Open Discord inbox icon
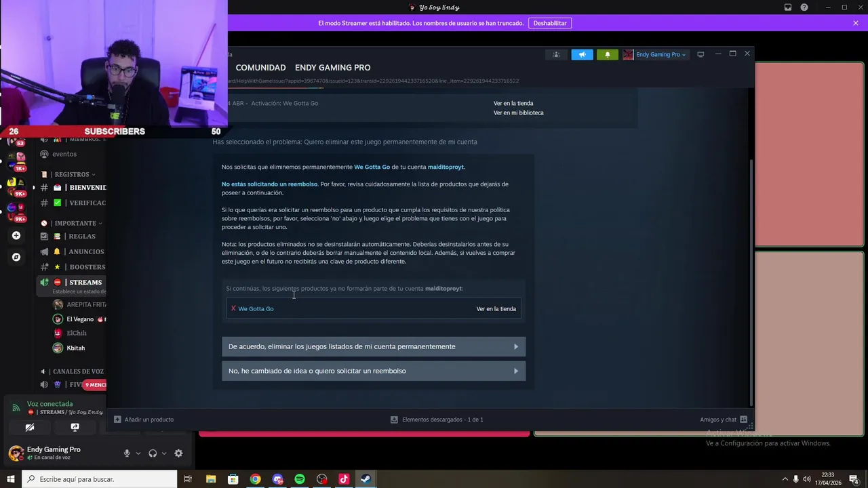The width and height of the screenshot is (868, 488). tap(788, 7)
